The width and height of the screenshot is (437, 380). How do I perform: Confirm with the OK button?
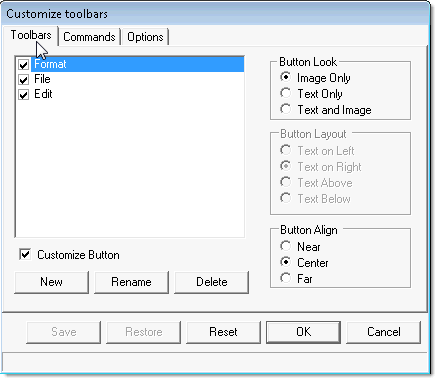[x=303, y=332]
